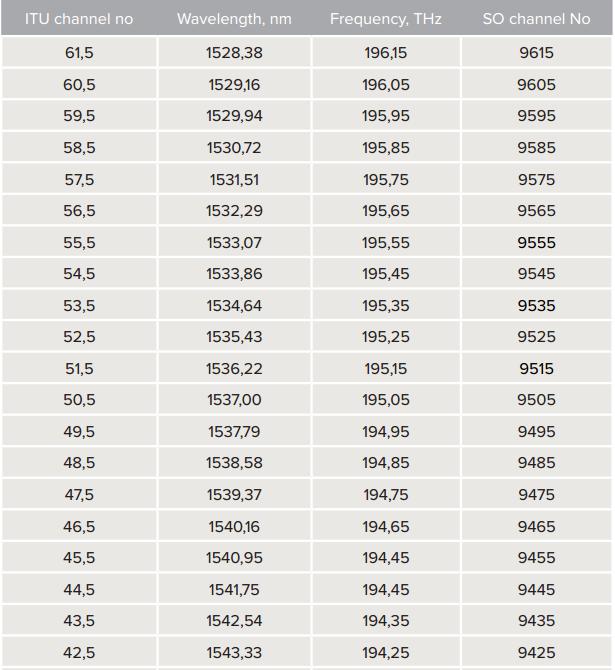Select the wavelength cell 1528,38
This screenshot has width=615, height=670.
[x=234, y=53]
